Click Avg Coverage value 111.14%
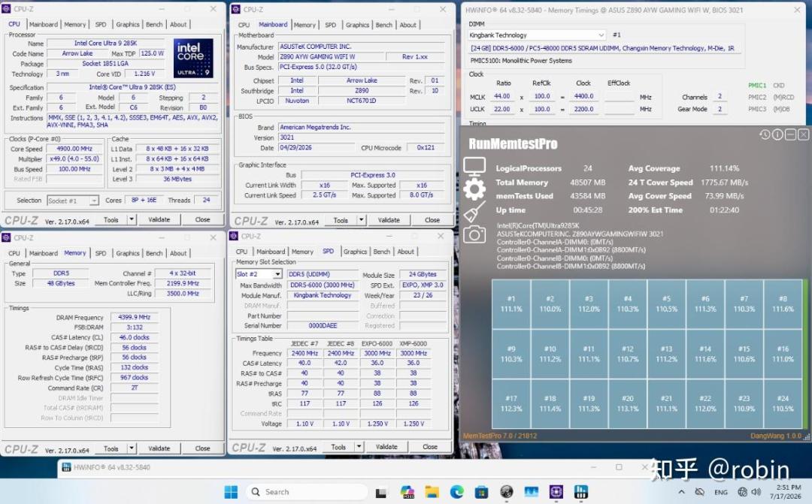812x504 pixels. (x=724, y=168)
